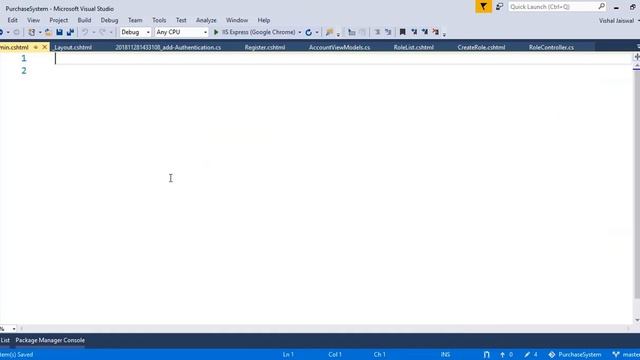Click the browser Refresh icon in toolbar
The height and width of the screenshot is (360, 640).
[309, 32]
